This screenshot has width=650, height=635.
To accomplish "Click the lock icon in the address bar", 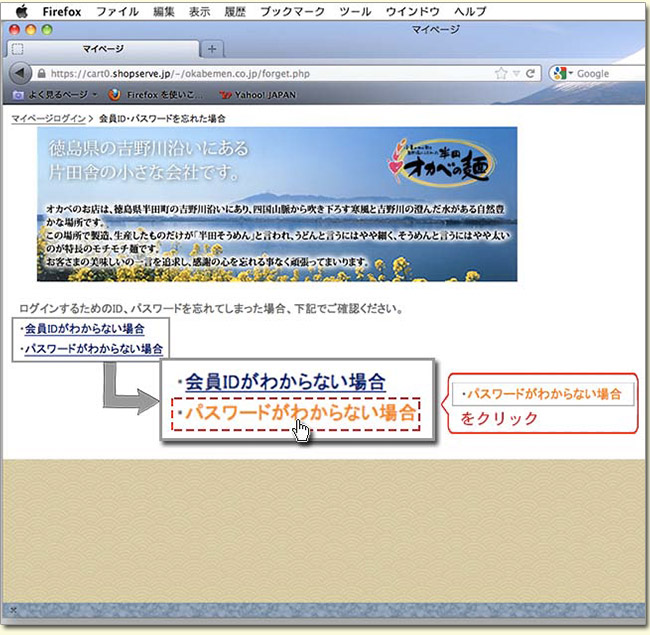I will pyautogui.click(x=41, y=74).
